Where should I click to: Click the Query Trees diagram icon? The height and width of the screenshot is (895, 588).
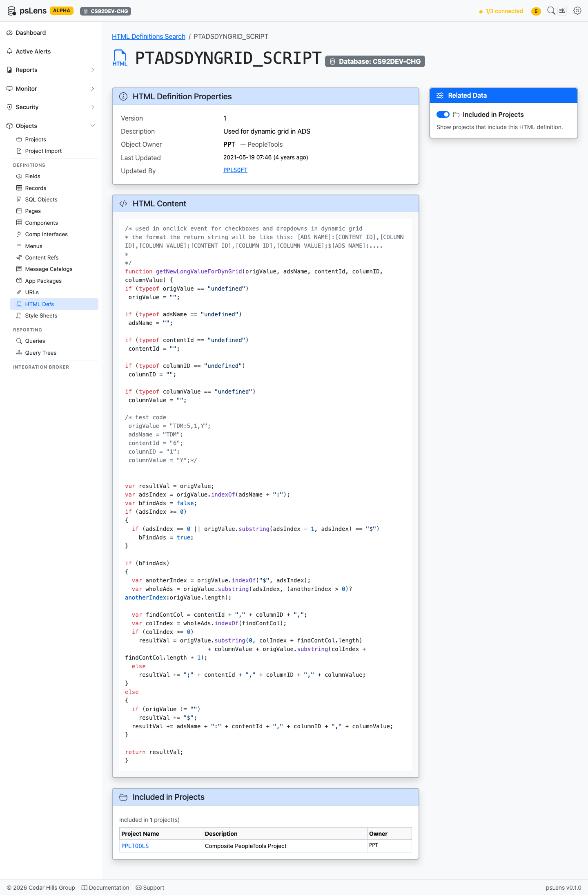coord(19,353)
